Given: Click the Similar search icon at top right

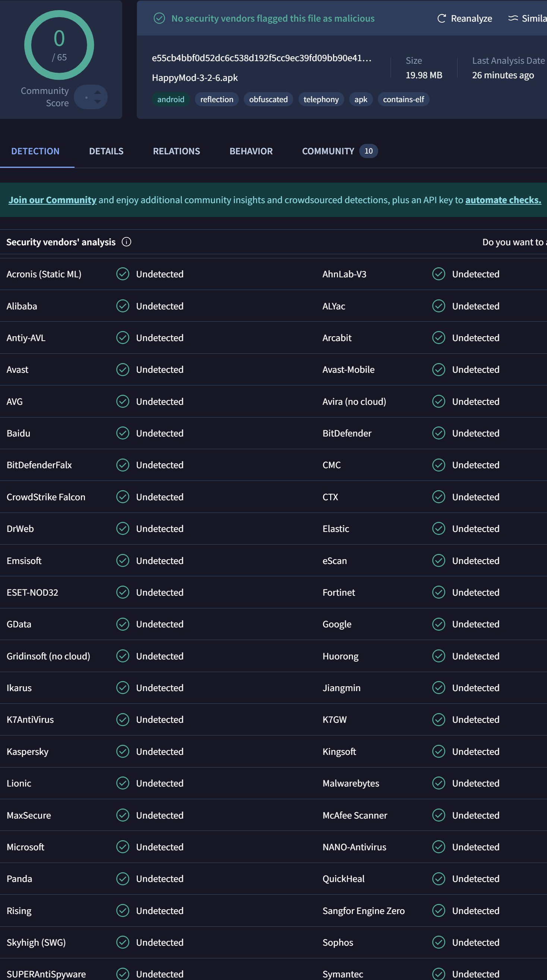Looking at the screenshot, I should pos(513,18).
